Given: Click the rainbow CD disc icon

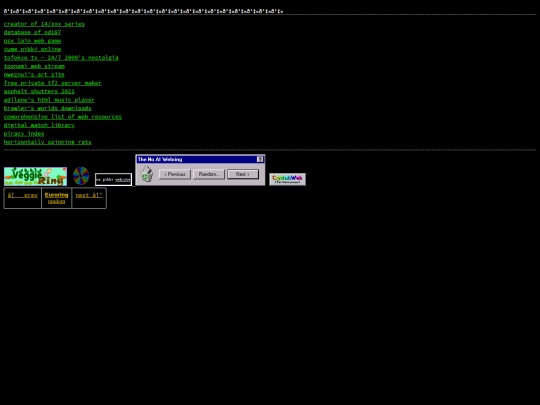Looking at the screenshot, I should [x=81, y=176].
